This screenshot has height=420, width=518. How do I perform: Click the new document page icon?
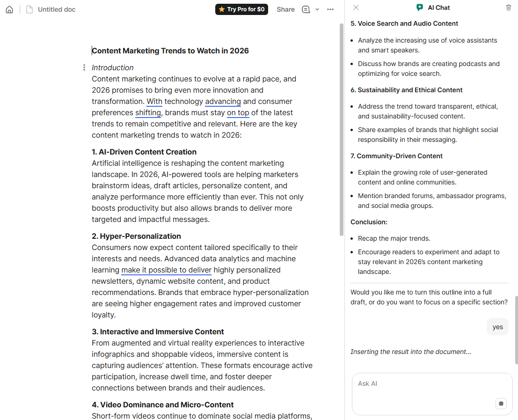click(x=29, y=9)
